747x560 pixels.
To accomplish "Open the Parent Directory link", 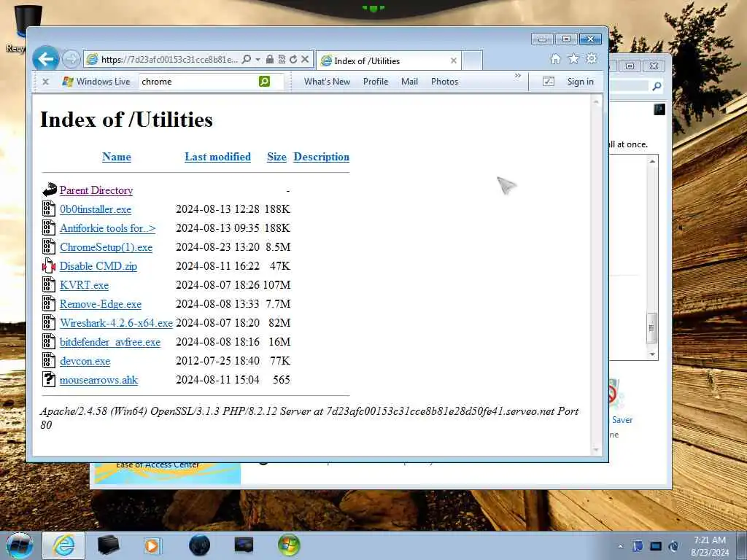I will tap(96, 190).
